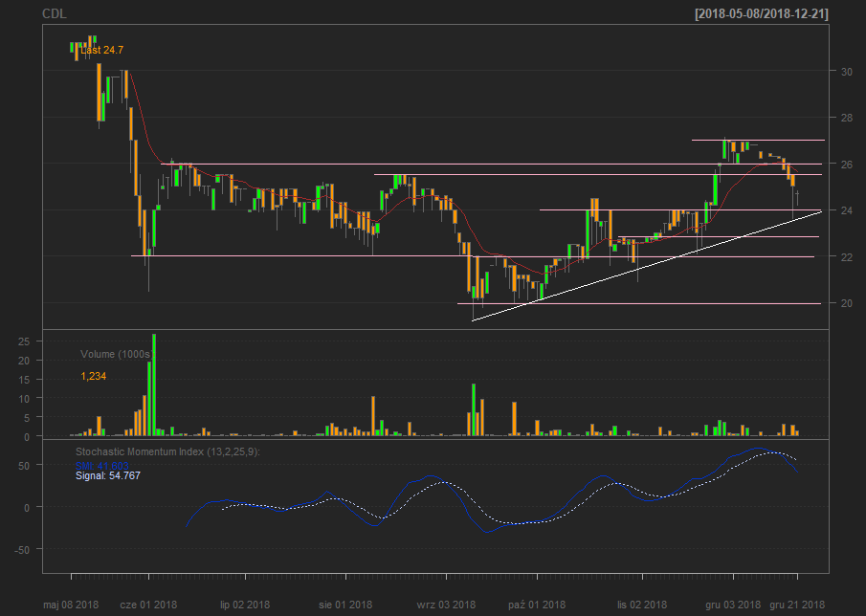Click SMI axis label -50

[22, 550]
